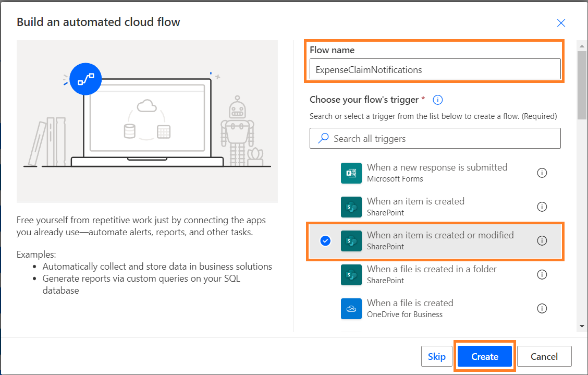This screenshot has width=588, height=375.
Task: Click the SharePoint icon on the selected trigger
Action: 351,240
